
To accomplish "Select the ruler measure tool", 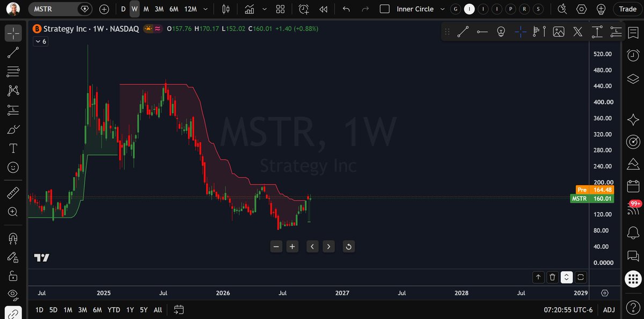I will (x=13, y=192).
